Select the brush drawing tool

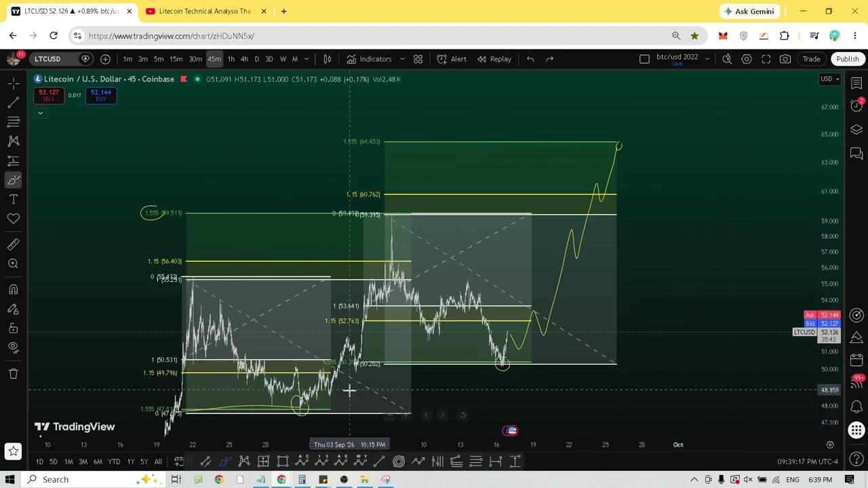point(13,180)
